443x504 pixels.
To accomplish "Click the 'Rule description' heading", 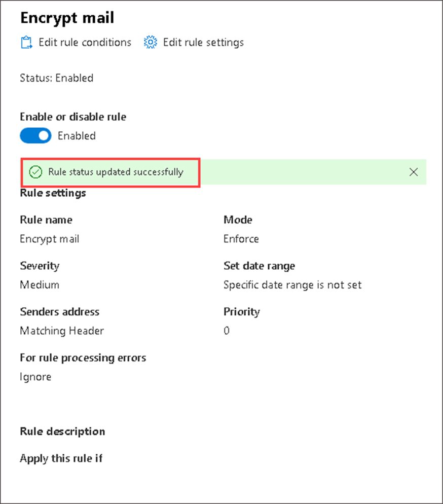I will point(62,431).
